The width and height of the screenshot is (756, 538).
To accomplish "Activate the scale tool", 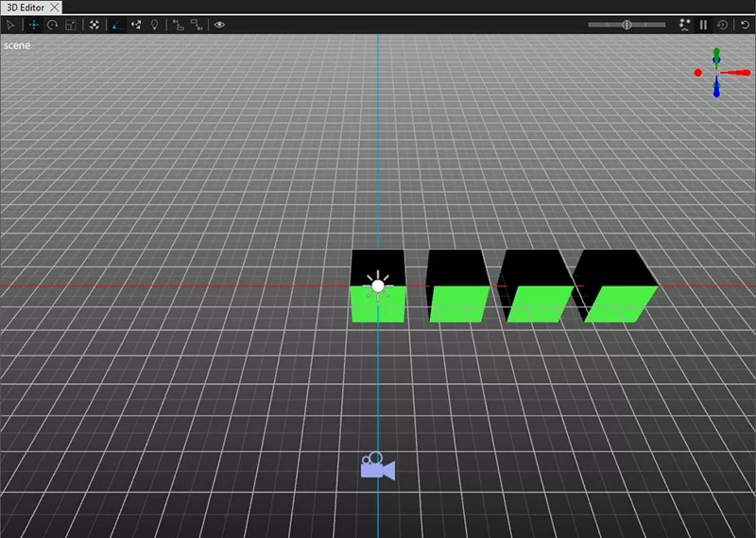I will coord(71,25).
